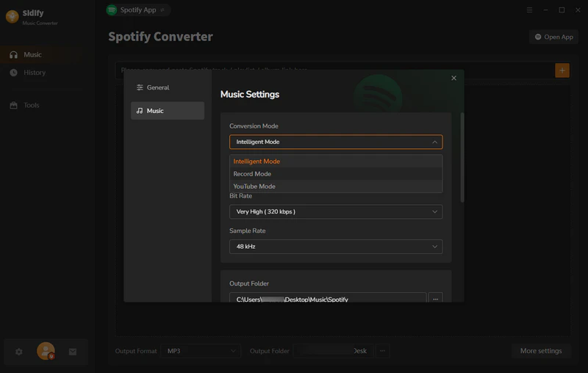Click the Conversion Mode chevron arrow
Viewport: 588px width, 373px height.
pos(434,142)
